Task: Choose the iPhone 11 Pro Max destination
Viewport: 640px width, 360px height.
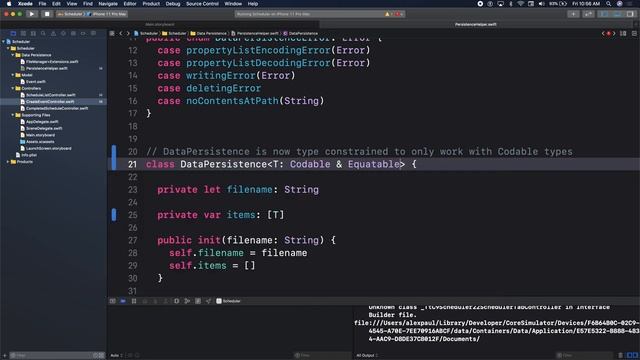Action: coord(108,14)
